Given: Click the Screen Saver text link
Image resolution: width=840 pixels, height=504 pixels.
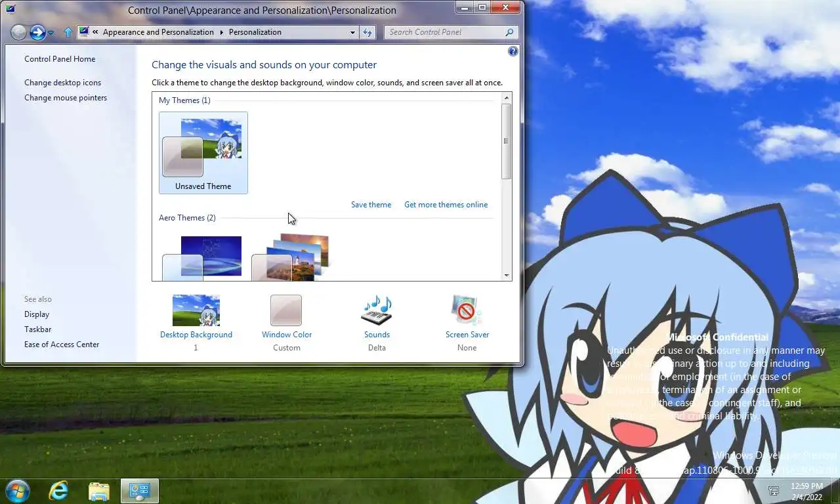Looking at the screenshot, I should [x=467, y=335].
